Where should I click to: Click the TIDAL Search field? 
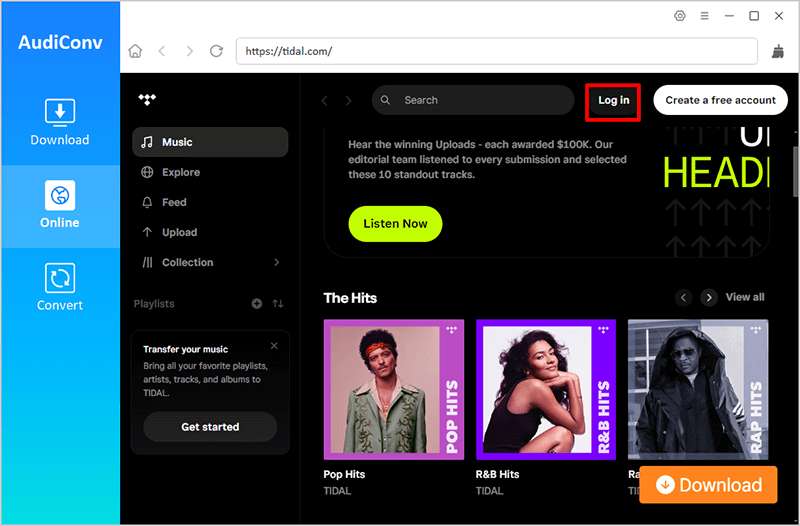(473, 100)
